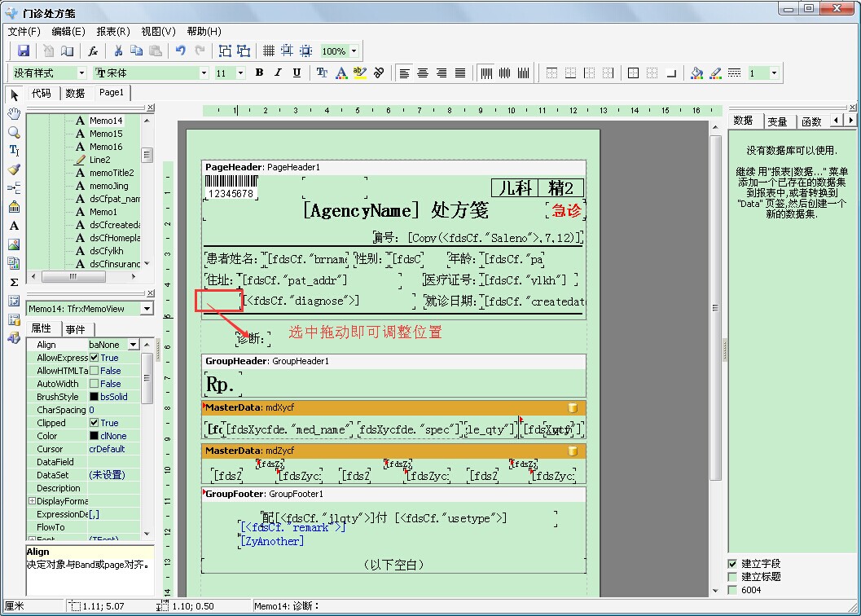861x616 pixels.
Task: Click the Cut scissors icon
Action: [x=118, y=51]
